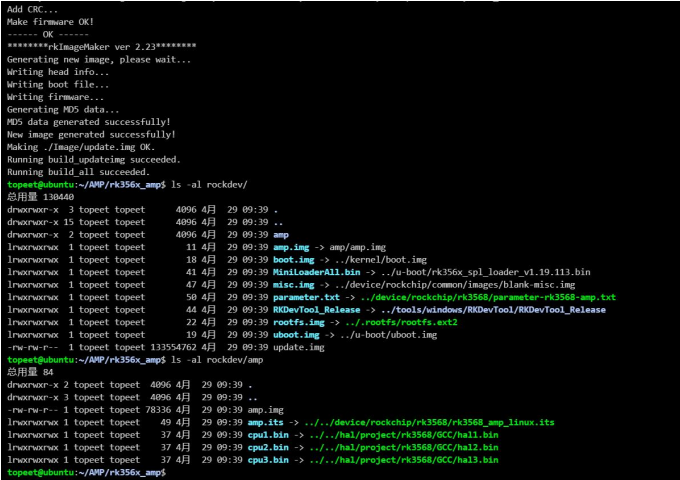Click 'Generating new image, please wait...' text
Image resolution: width=680 pixels, height=480 pixels.
point(99,59)
